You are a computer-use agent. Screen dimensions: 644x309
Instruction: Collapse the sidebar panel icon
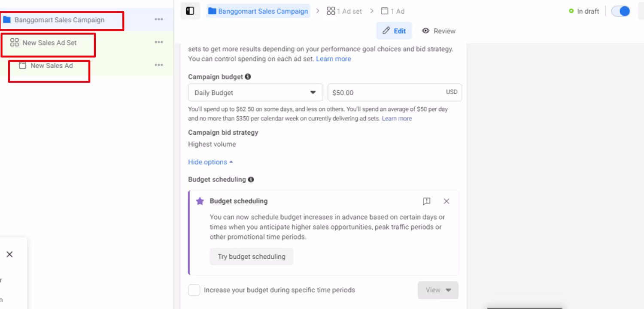tap(190, 11)
